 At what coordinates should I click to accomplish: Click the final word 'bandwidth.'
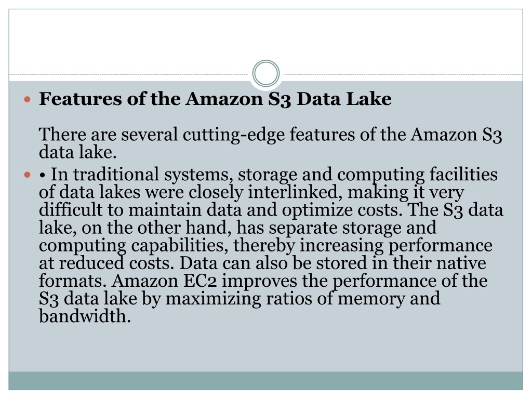pyautogui.click(x=85, y=316)
